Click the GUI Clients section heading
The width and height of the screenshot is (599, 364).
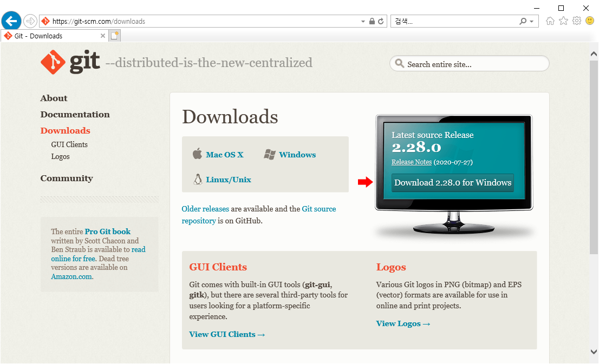(x=218, y=267)
